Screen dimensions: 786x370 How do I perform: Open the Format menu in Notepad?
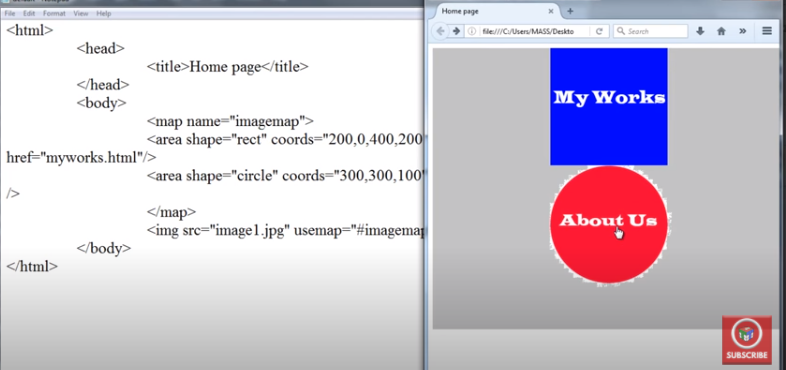click(54, 14)
